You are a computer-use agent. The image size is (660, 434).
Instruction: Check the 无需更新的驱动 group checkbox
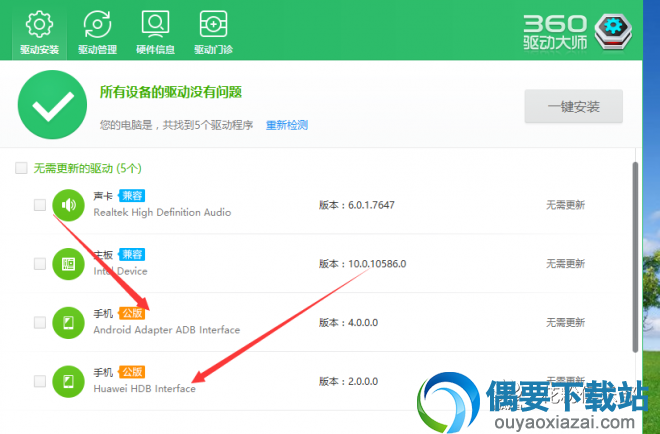(21, 168)
